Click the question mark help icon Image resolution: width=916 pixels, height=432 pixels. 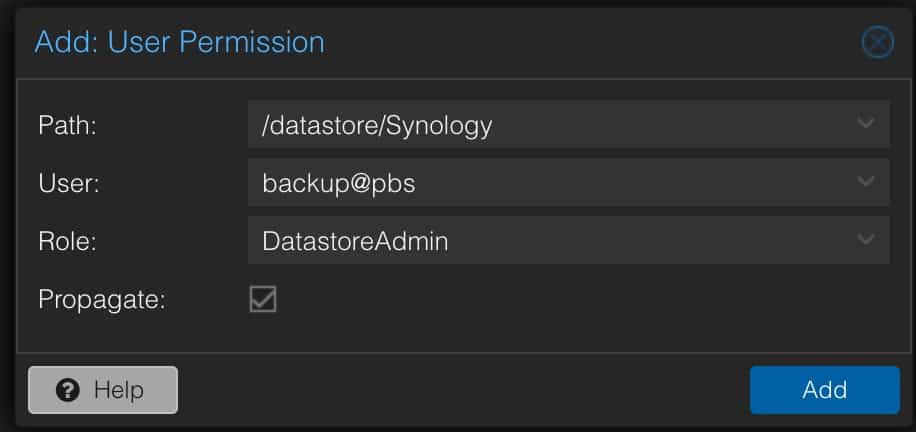(x=69, y=390)
